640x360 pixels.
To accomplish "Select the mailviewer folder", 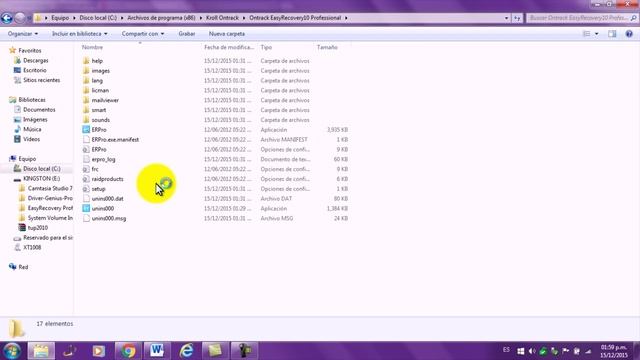I will (105, 100).
